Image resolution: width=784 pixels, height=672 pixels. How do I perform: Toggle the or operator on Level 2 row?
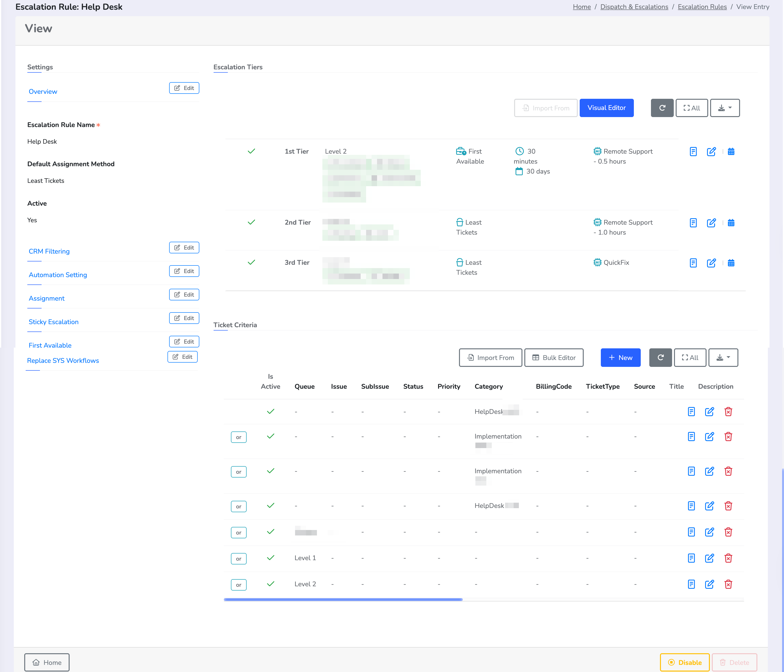(x=238, y=585)
